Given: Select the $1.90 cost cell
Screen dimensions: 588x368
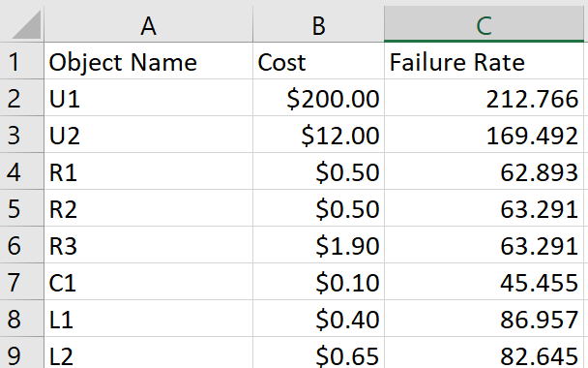Looking at the screenshot, I should tap(319, 245).
